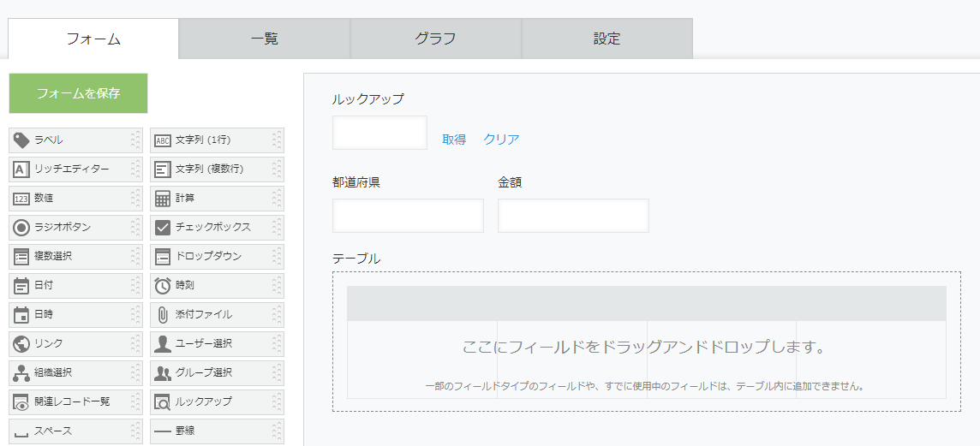Switch to the 一覧 tab
Image resolution: width=980 pixels, height=446 pixels.
[265, 39]
